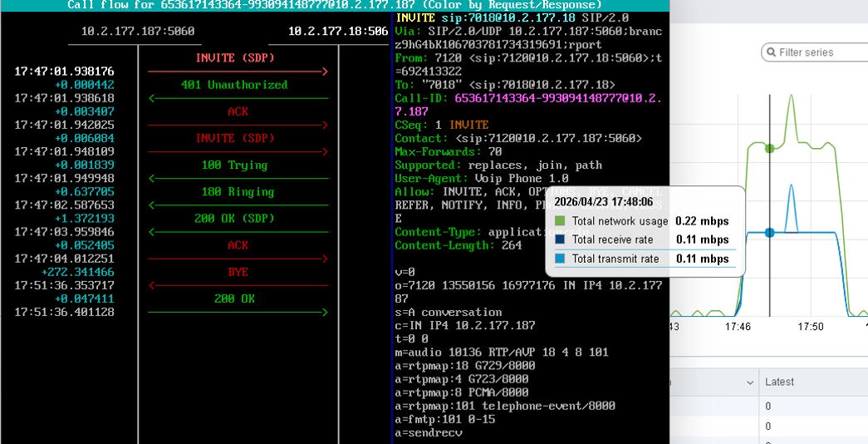Click timestamp 17:47:01.949948
Viewport: 868px width, 444px height.
coord(64,179)
